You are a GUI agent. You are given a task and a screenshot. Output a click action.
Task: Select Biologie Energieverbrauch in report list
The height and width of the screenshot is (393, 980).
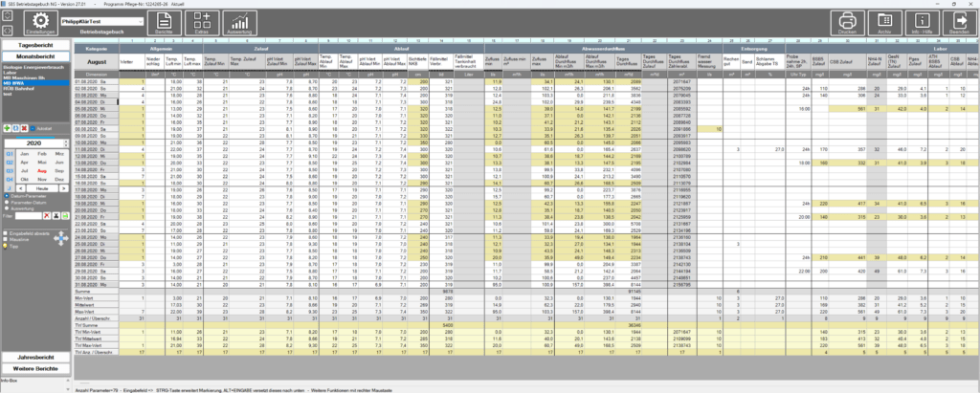33,67
